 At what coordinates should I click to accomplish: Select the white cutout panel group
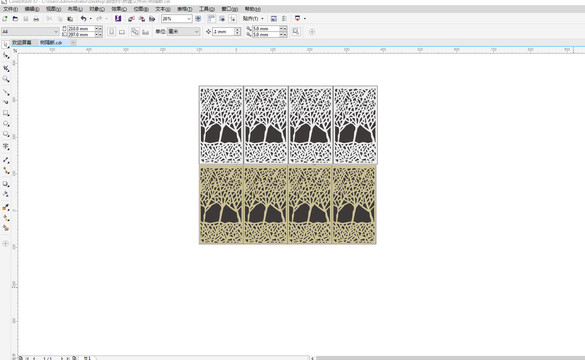pos(288,125)
